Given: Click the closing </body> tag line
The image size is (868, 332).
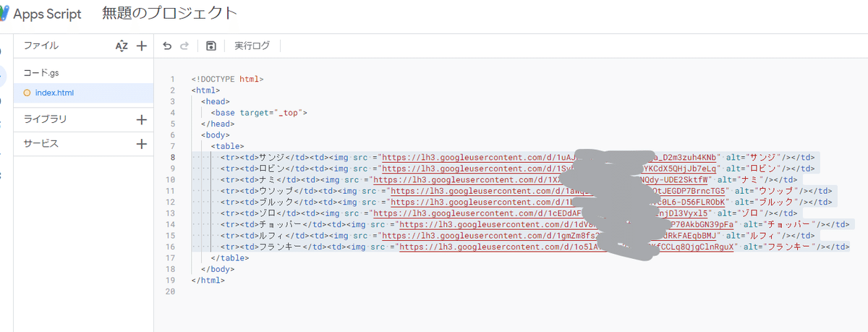Looking at the screenshot, I should tap(218, 269).
